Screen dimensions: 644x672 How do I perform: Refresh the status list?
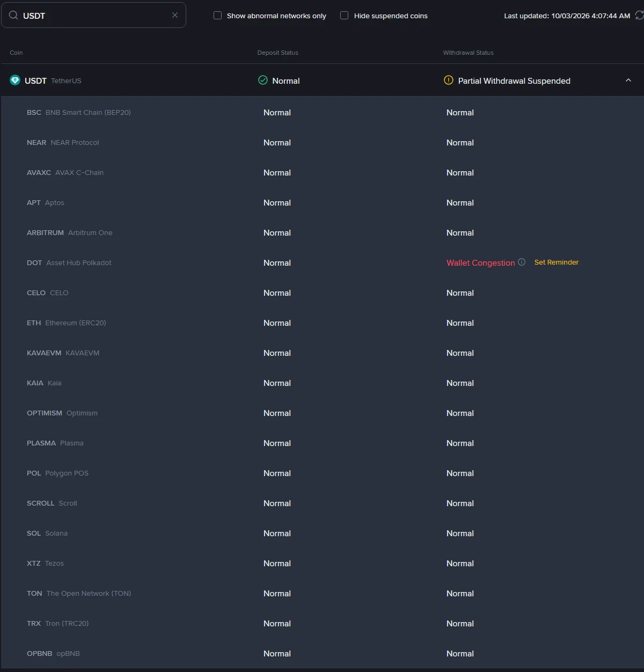tap(639, 16)
